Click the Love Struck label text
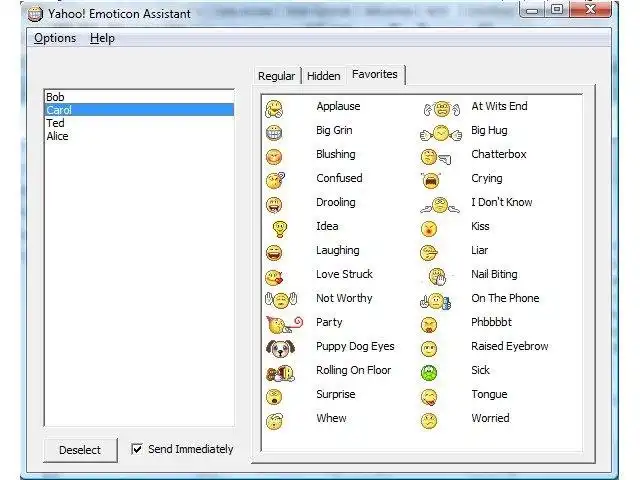Viewport: 640px width, 480px height. [x=344, y=274]
